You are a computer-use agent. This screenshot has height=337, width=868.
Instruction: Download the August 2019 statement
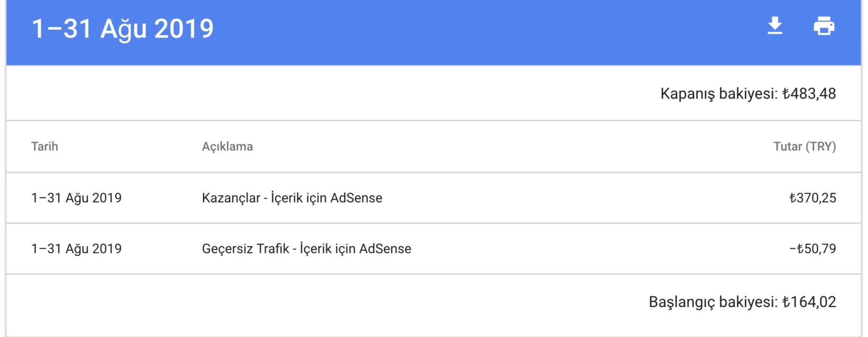[x=775, y=26]
